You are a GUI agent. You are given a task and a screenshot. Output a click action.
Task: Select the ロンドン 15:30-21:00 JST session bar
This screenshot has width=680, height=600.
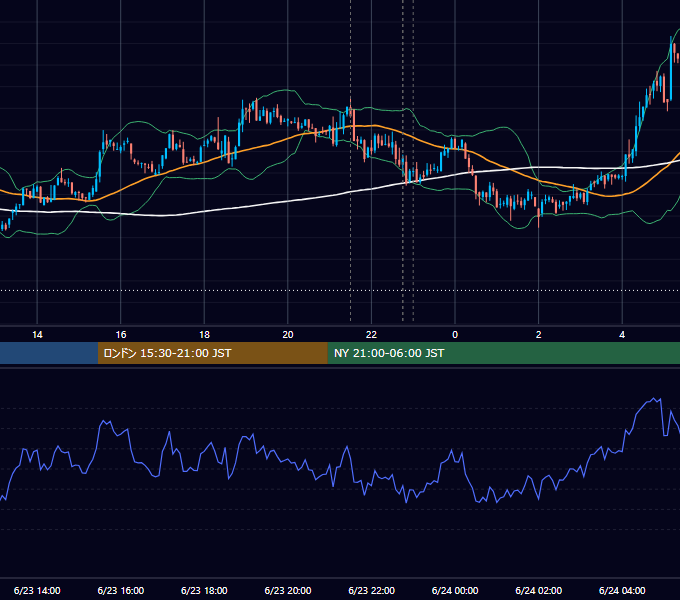click(212, 353)
